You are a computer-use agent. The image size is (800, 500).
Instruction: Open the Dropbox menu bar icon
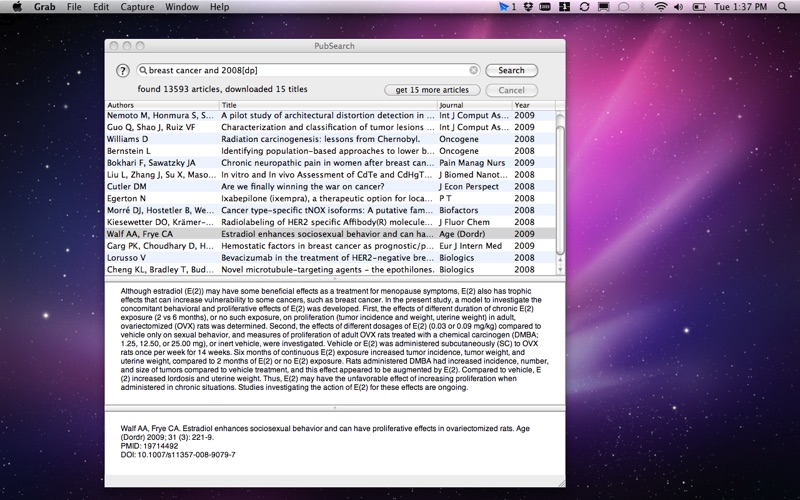click(529, 7)
